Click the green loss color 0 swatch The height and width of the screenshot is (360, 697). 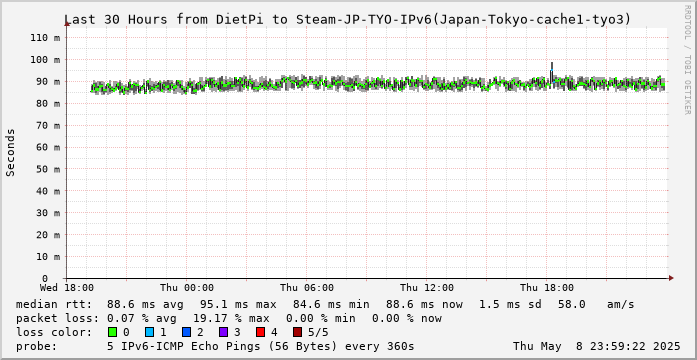[x=112, y=332]
